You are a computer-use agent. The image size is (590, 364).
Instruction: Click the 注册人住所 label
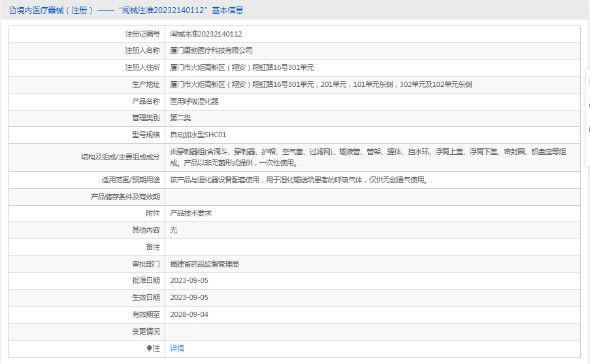142,68
